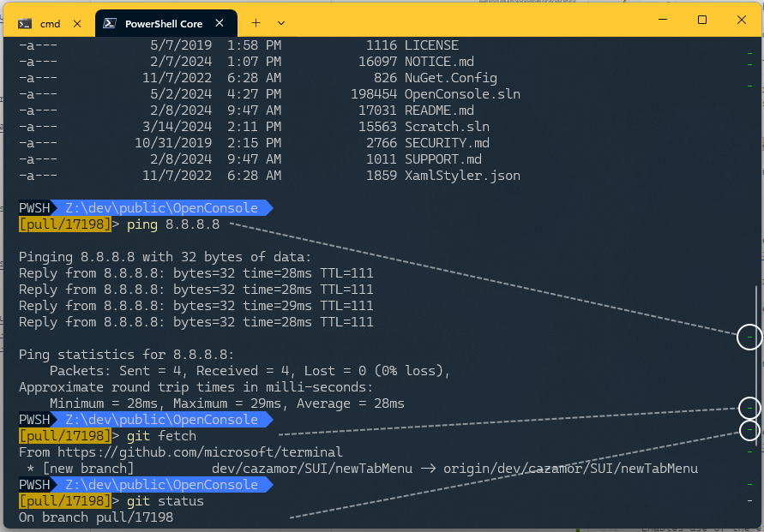Viewport: 764px width, 532px height.
Task: Click the topmost green scrollbar mark
Action: point(750,53)
